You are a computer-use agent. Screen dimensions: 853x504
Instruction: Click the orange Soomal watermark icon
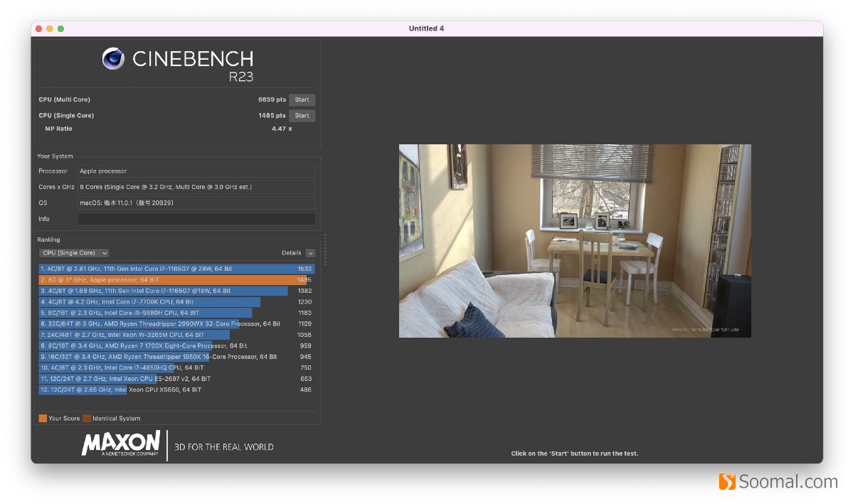(x=727, y=482)
